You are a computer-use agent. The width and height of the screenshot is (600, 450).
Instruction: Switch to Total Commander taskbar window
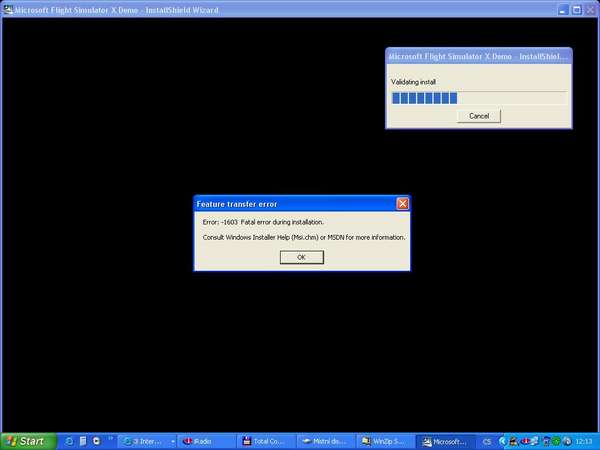point(267,442)
